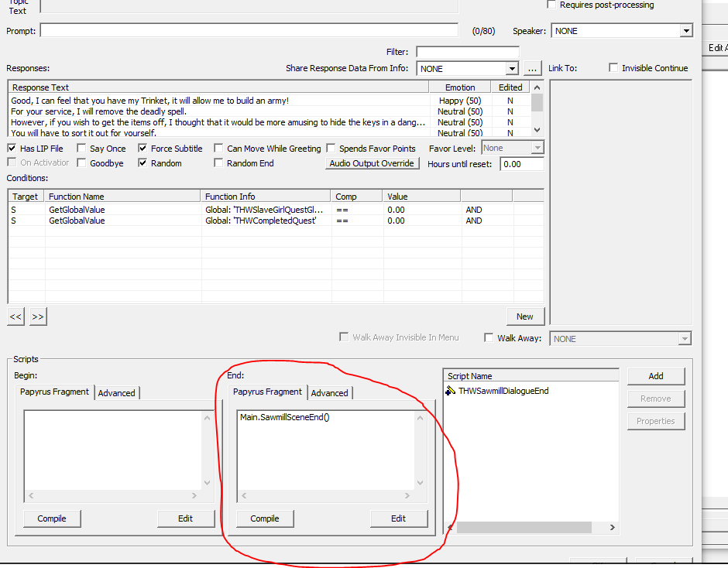
Task: Select Papyrus Fragment tab under Begin
Action: 54,392
